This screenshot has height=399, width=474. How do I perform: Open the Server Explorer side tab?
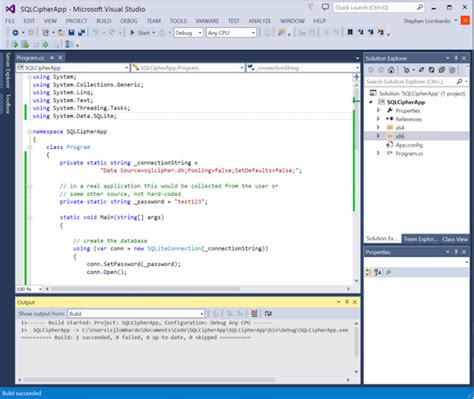[7, 70]
